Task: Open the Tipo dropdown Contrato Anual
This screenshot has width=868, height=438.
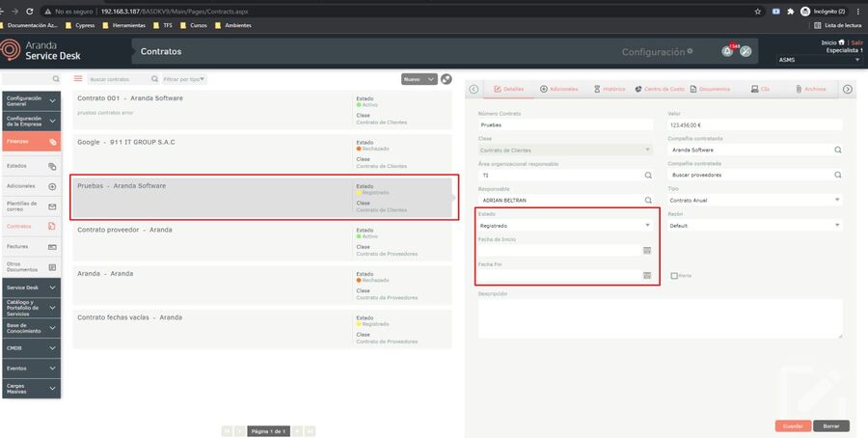Action: point(755,200)
